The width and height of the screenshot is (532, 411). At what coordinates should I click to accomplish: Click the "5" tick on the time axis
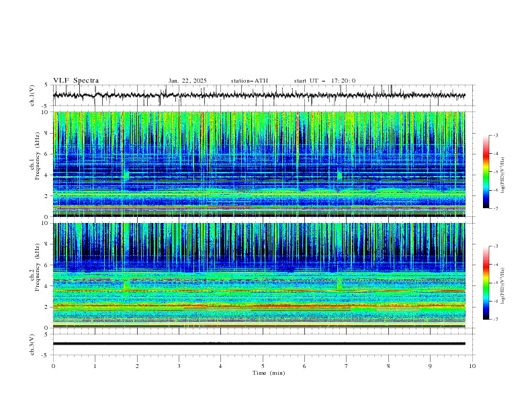263,366
